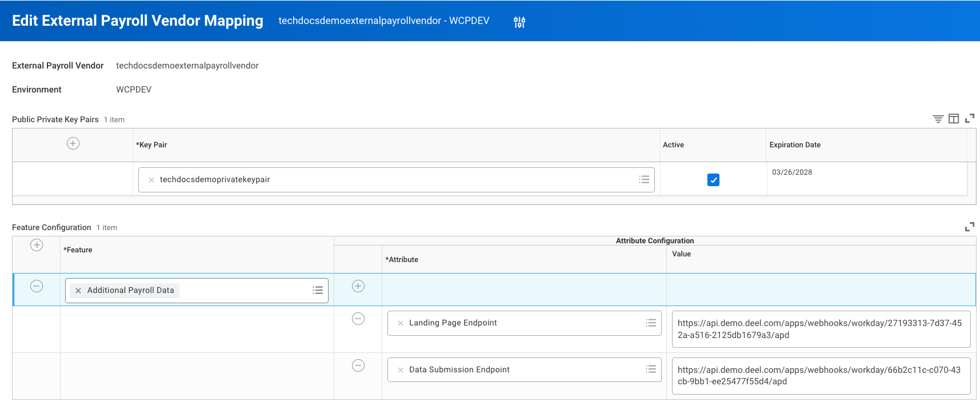This screenshot has height=402, width=980.
Task: Open the Key Pair prompt list icon
Action: pyautogui.click(x=644, y=179)
